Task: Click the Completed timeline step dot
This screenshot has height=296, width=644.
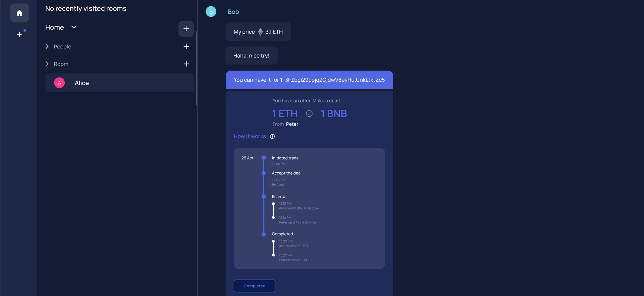Action: point(264,234)
